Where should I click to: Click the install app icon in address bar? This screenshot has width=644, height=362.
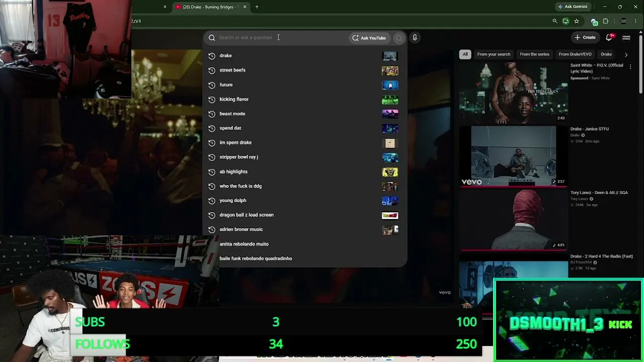click(x=566, y=21)
